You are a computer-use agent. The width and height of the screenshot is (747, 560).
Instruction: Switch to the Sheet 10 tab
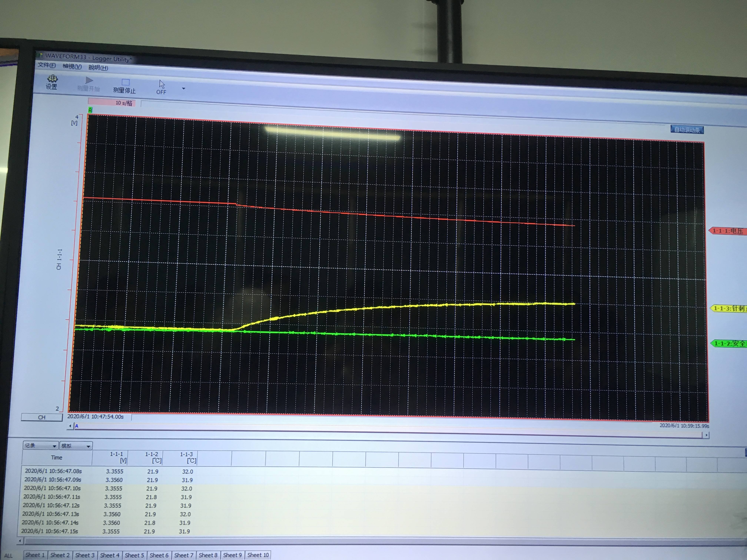coord(258,555)
